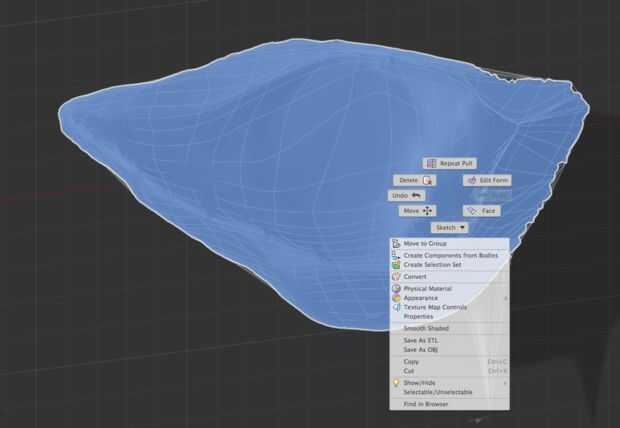Expand the Show/Hide submenu
620x428 pixels.
click(x=450, y=383)
